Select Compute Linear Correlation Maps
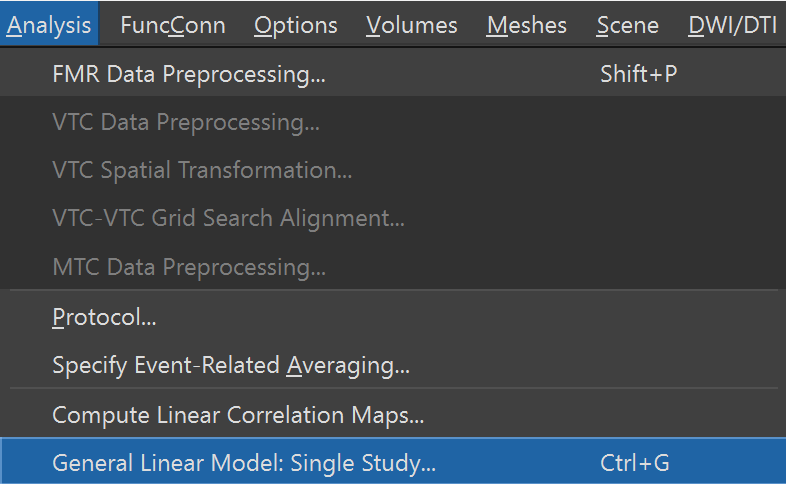Image resolution: width=786 pixels, height=484 pixels. (393, 415)
